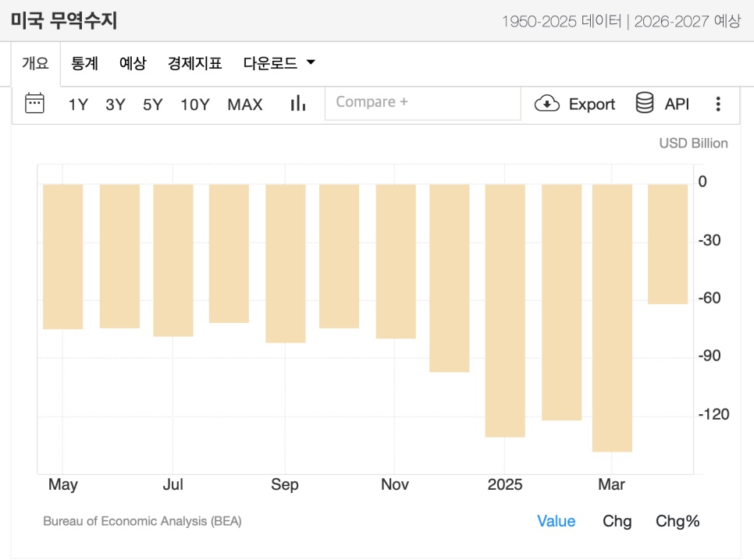Click the Export cloud download icon

pos(547,104)
